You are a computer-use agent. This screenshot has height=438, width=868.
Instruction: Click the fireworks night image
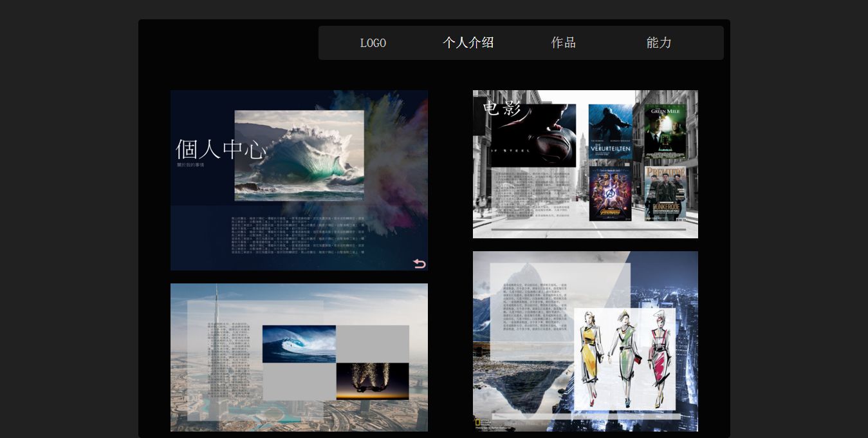[373, 381]
